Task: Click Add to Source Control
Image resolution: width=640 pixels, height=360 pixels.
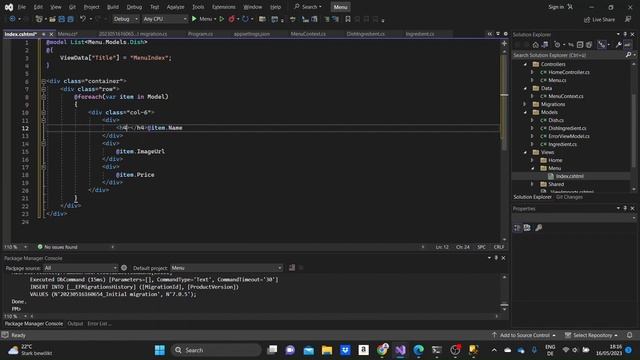Action: click(x=524, y=335)
